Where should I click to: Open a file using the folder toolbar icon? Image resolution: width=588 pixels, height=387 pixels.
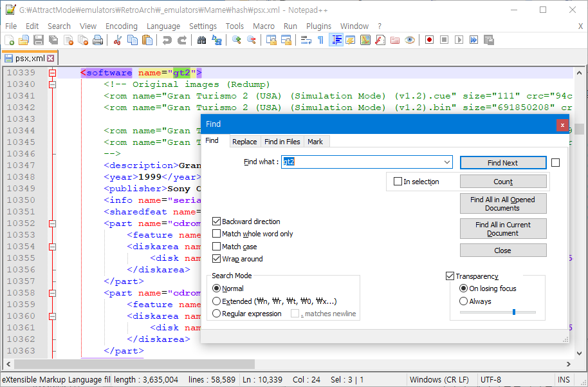24,40
